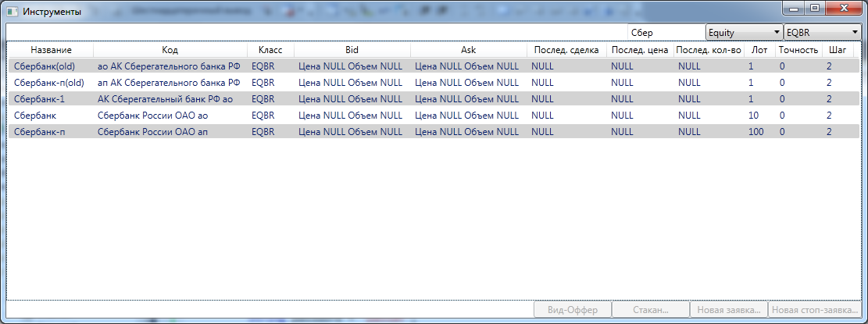Click code ао АК Сберегательного банка РФ

[x=169, y=66]
